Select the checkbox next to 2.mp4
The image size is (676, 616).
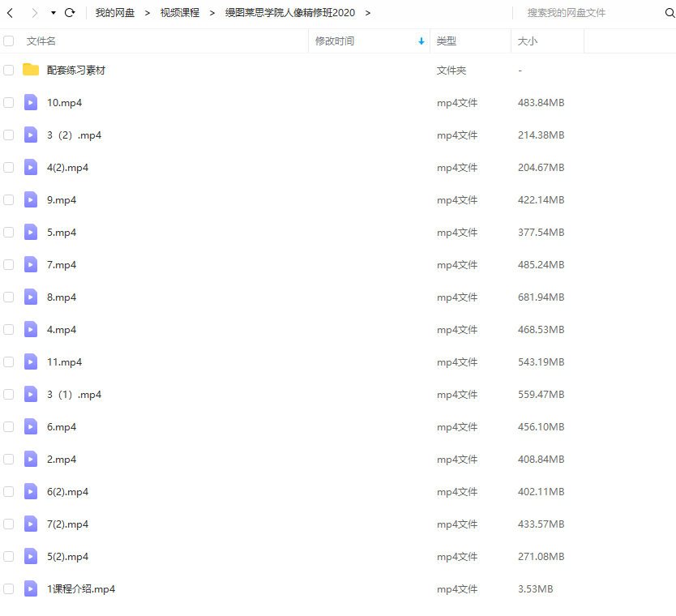pos(8,459)
